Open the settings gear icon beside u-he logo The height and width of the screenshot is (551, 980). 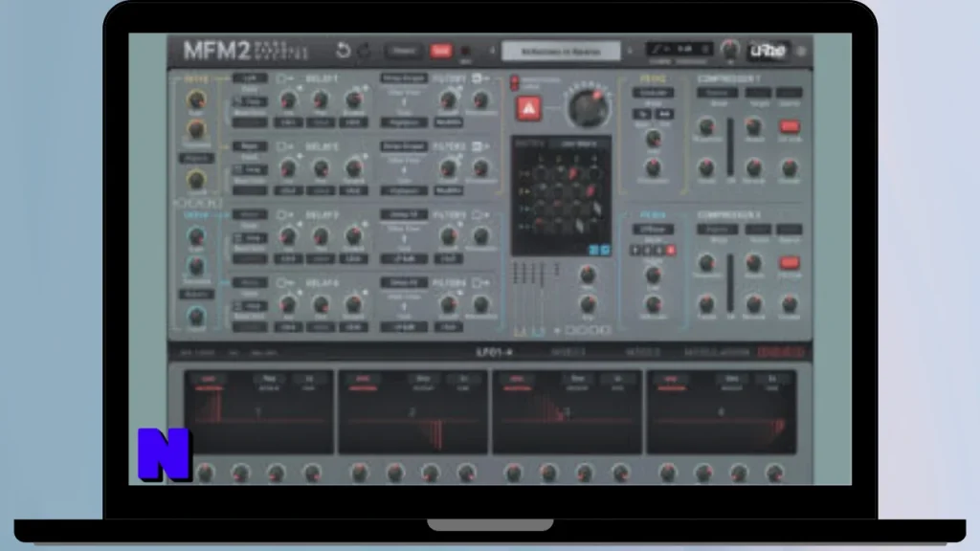(x=802, y=52)
